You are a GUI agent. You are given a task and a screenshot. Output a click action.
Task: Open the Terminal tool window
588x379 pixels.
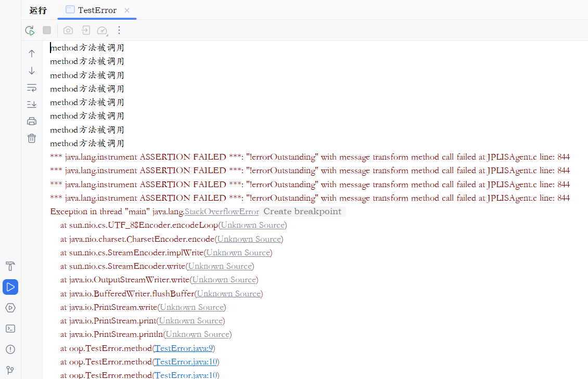[x=10, y=329]
